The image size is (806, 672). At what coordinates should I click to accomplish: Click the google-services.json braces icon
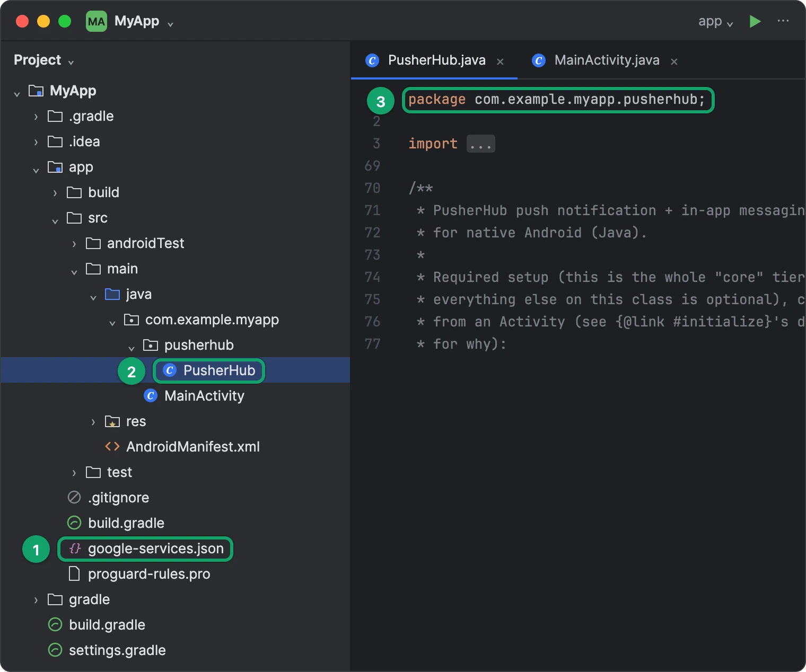[75, 548]
